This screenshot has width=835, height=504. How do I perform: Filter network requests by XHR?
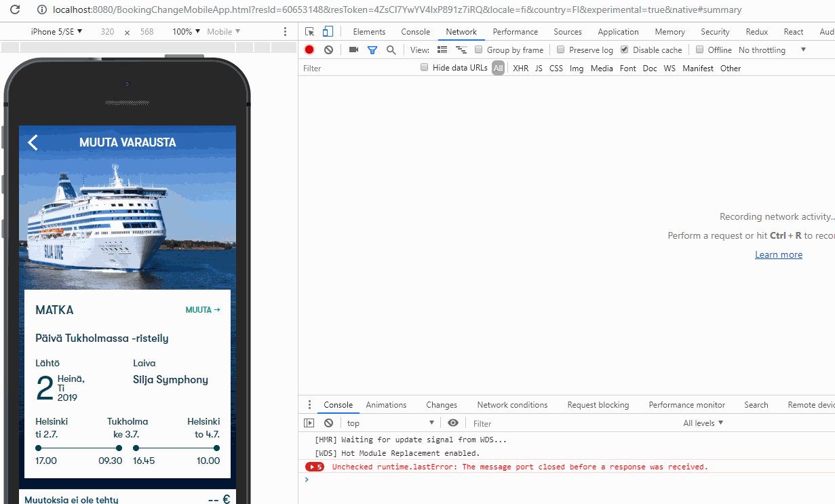(521, 68)
